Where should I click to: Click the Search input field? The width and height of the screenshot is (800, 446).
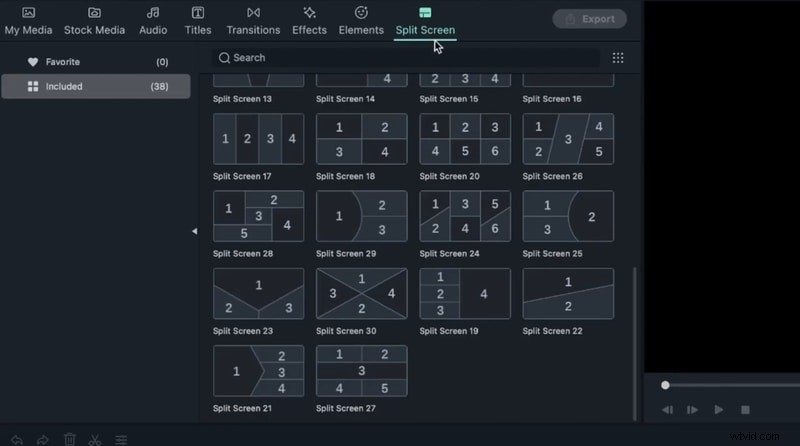405,58
